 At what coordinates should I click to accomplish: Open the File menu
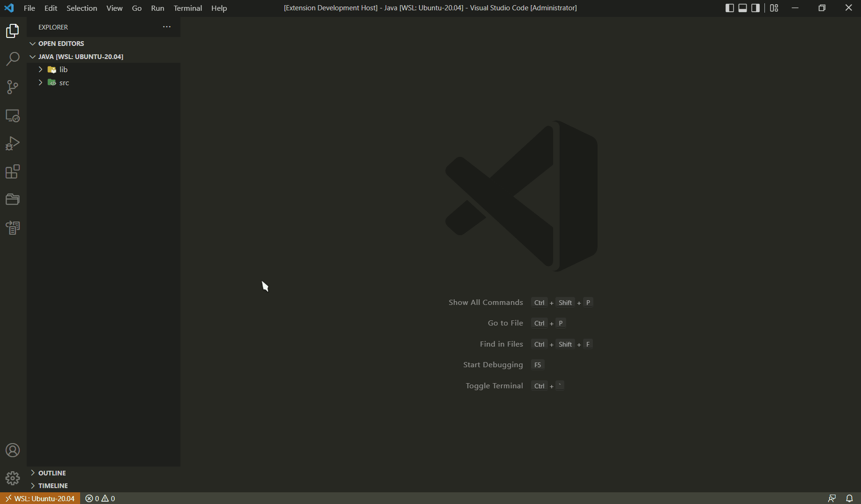click(29, 8)
